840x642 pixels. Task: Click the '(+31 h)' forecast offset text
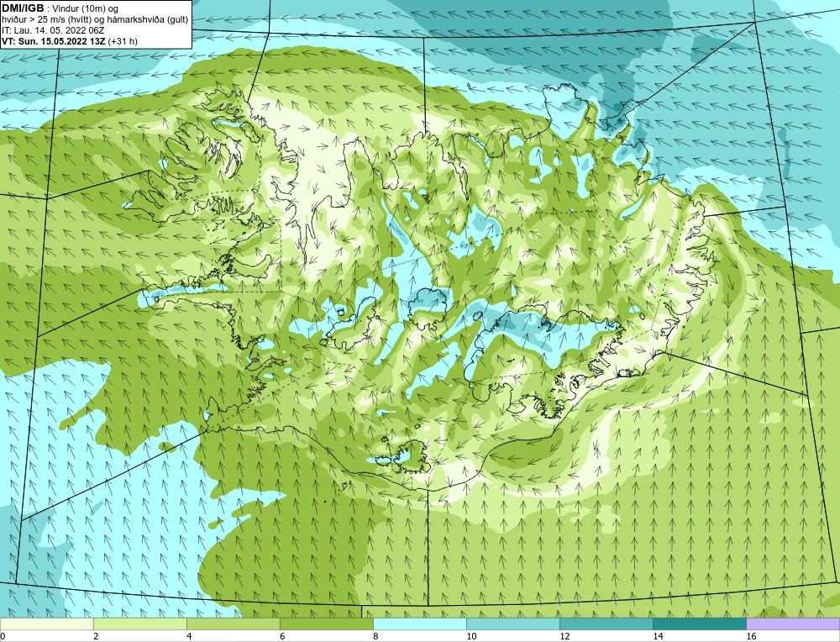(x=123, y=41)
